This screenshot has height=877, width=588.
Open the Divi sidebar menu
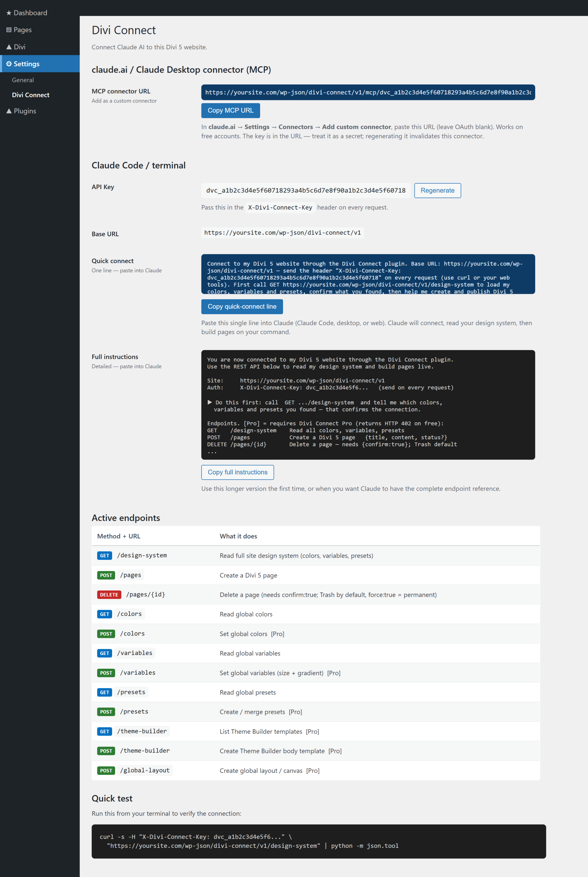pos(40,47)
